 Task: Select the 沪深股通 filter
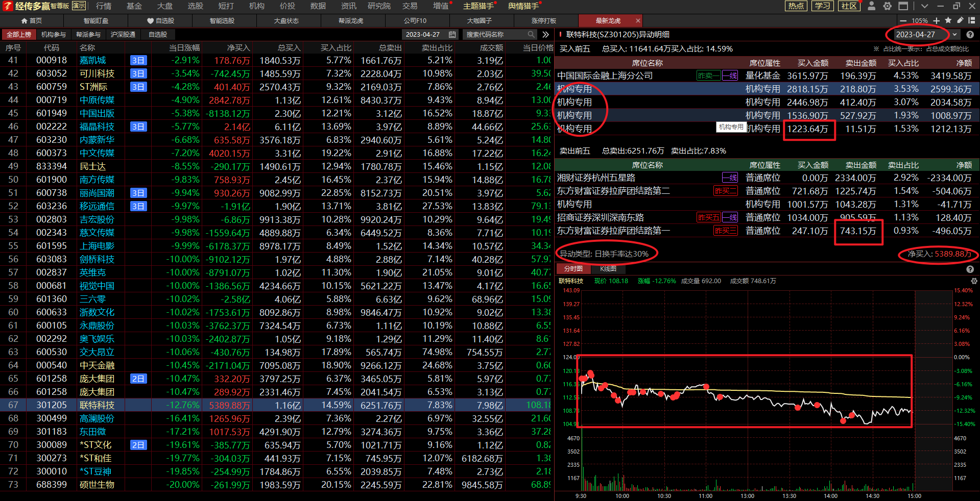(123, 35)
